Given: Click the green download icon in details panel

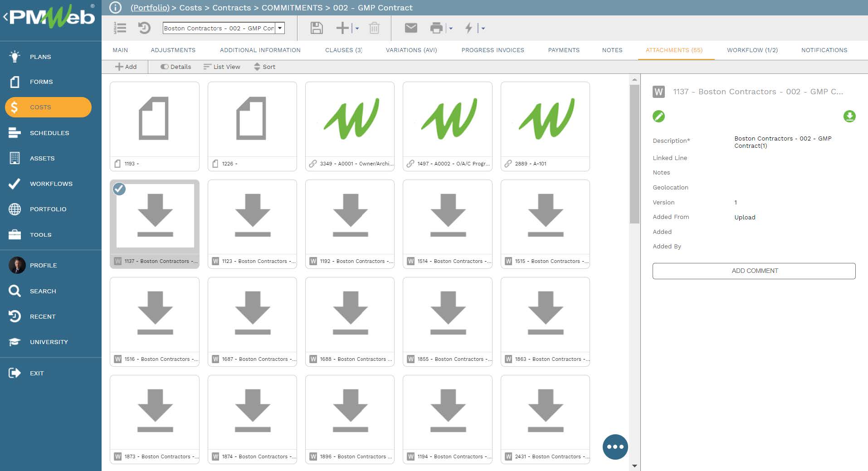Looking at the screenshot, I should coord(849,117).
